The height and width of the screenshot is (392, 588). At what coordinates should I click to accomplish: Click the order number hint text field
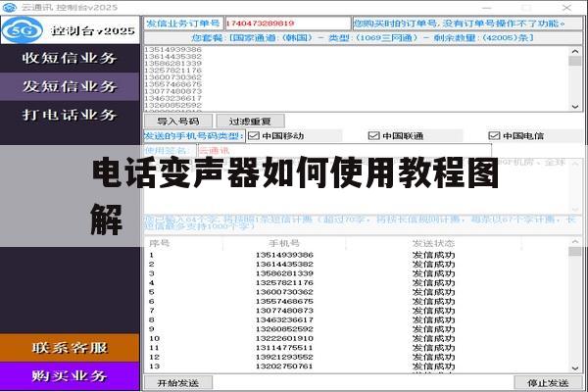[x=467, y=24]
